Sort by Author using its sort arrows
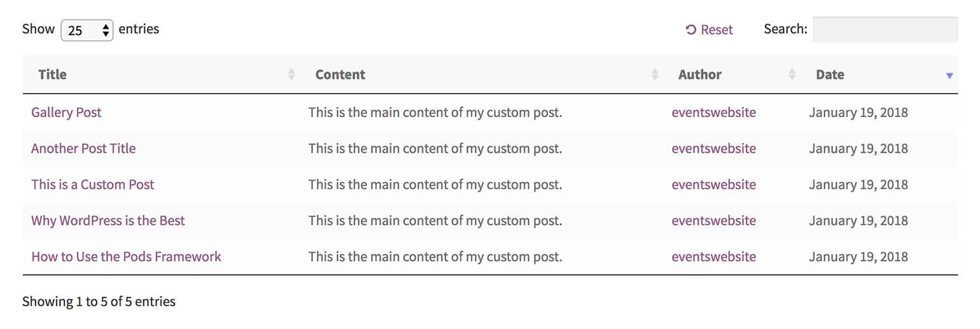Image resolution: width=980 pixels, height=329 pixels. pos(792,74)
